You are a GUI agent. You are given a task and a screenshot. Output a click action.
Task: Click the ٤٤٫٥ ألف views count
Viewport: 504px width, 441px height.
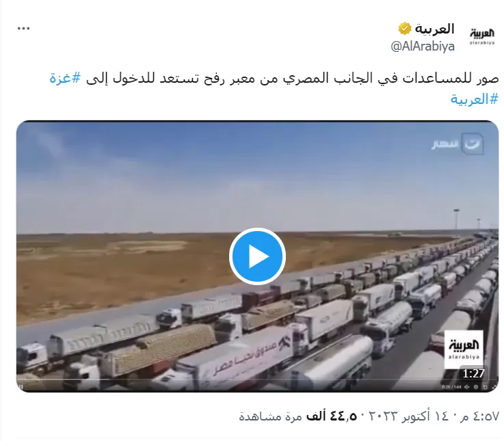[x=331, y=416]
